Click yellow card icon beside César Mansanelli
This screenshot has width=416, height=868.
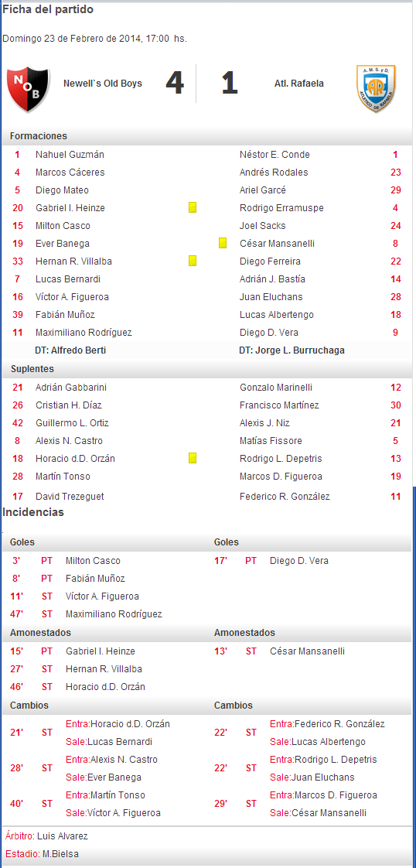click(223, 243)
